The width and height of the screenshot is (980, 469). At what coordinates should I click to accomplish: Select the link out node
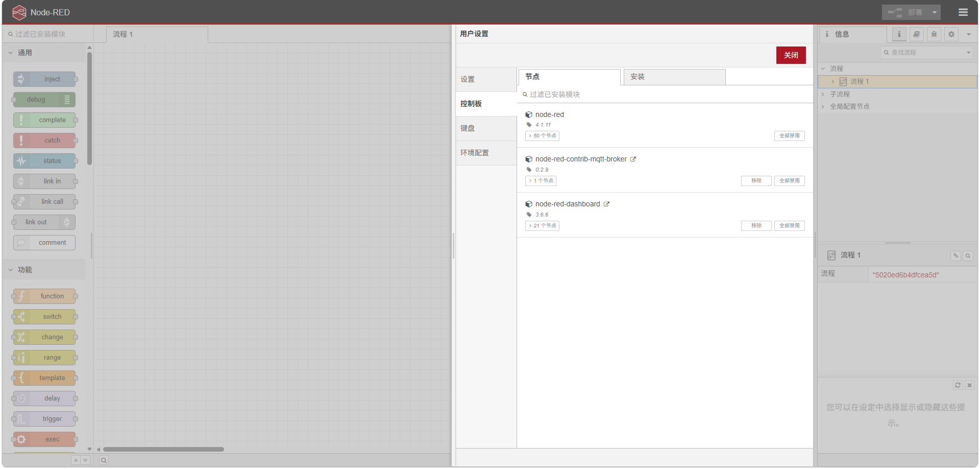pos(44,222)
